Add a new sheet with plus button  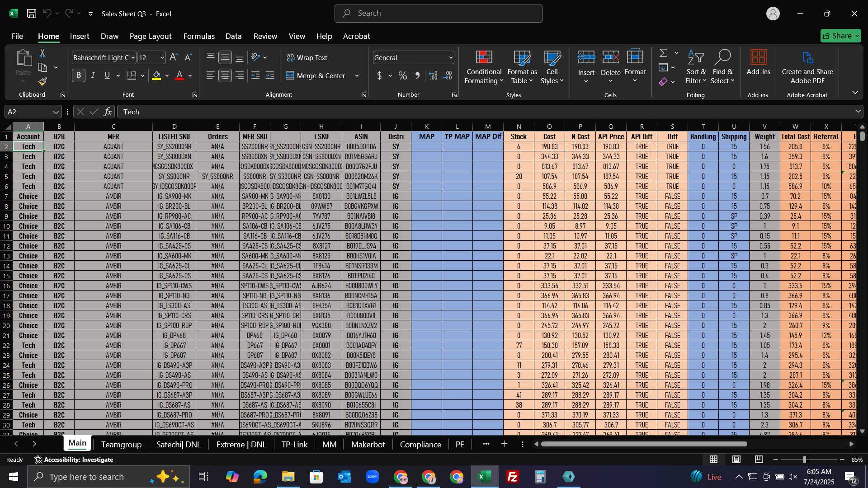[504, 444]
